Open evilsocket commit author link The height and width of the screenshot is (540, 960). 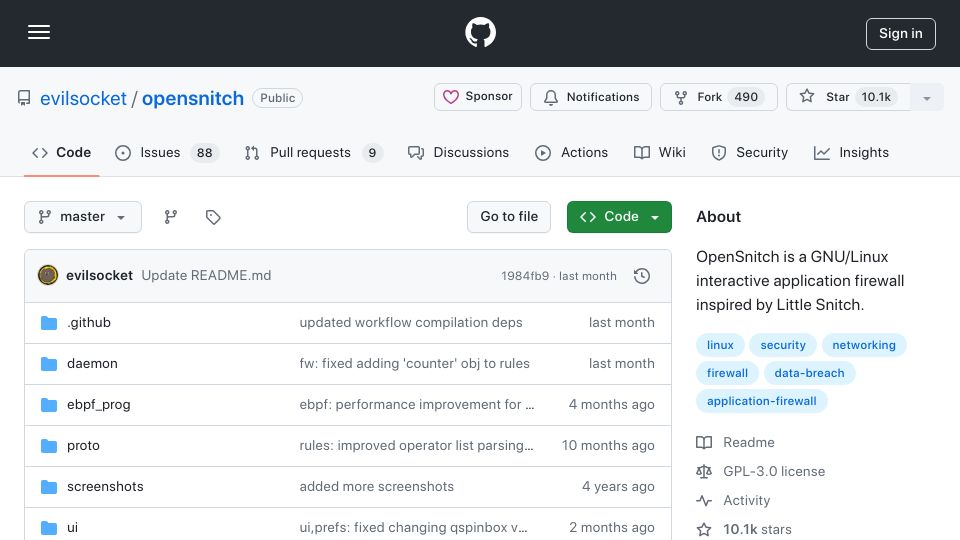99,276
